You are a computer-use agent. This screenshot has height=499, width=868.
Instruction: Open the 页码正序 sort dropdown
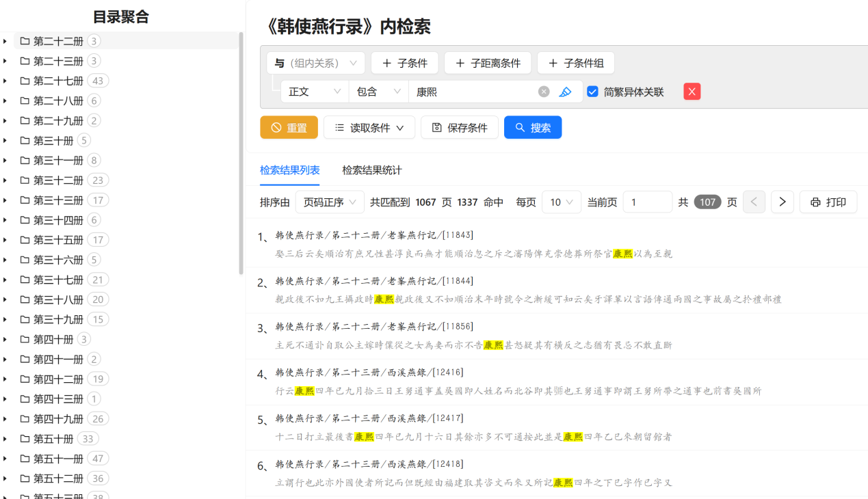coord(330,202)
